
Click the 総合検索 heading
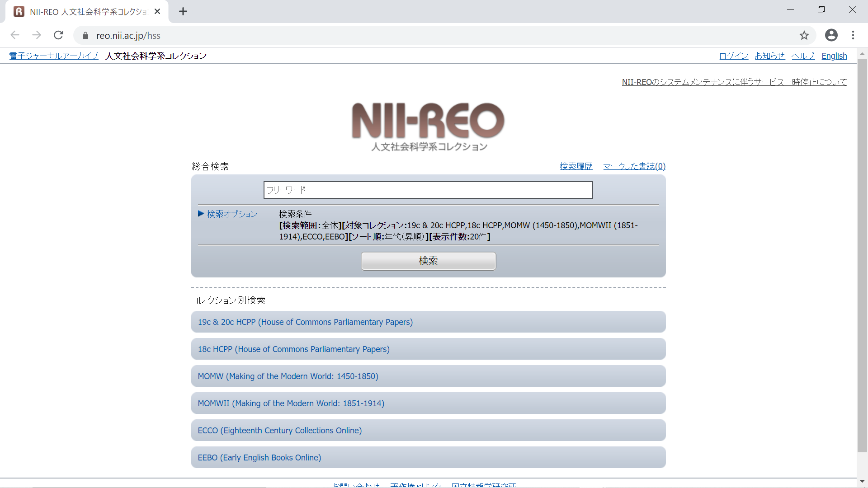coord(210,167)
